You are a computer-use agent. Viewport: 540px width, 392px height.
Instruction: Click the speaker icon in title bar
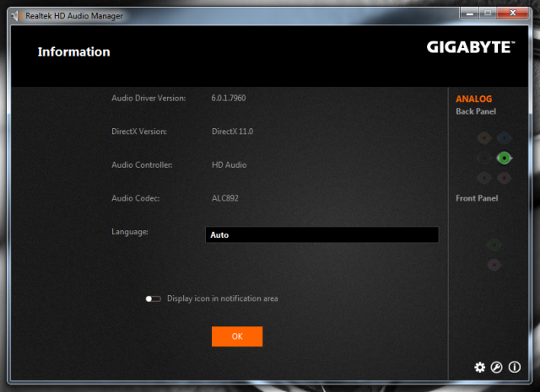click(16, 16)
